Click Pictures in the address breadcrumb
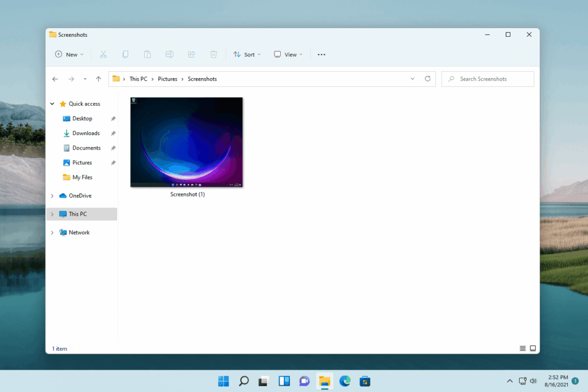The image size is (588, 392). (x=168, y=79)
